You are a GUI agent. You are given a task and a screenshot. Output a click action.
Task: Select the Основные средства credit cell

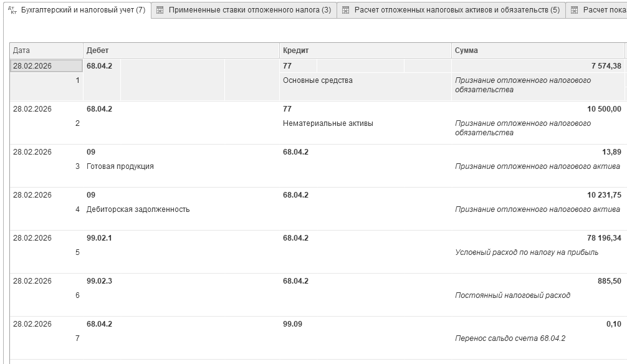click(x=318, y=80)
